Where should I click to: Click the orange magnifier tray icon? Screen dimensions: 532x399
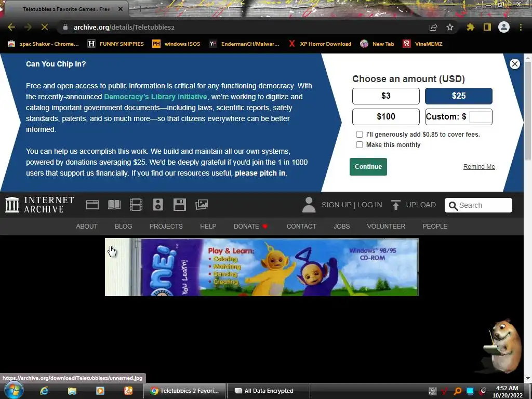click(458, 391)
